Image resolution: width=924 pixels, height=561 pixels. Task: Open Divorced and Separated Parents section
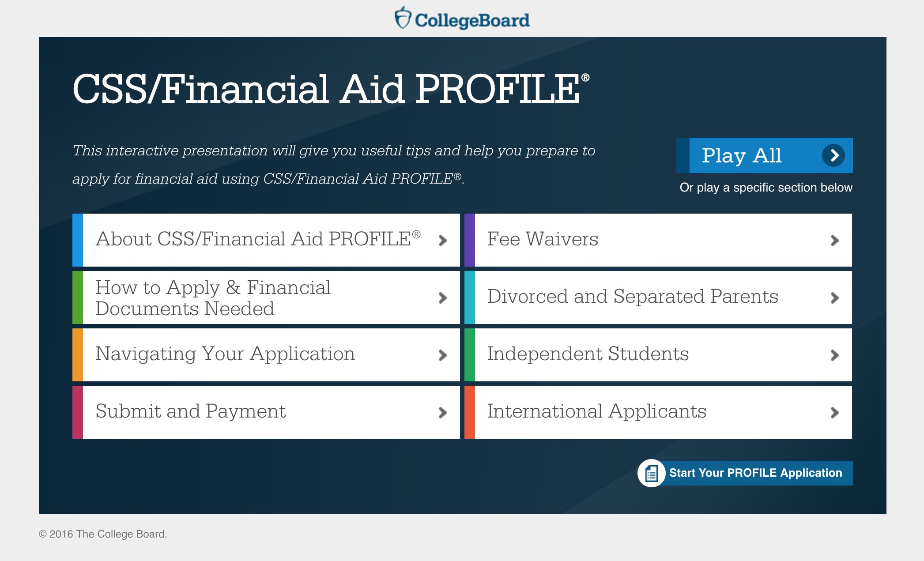632,297
